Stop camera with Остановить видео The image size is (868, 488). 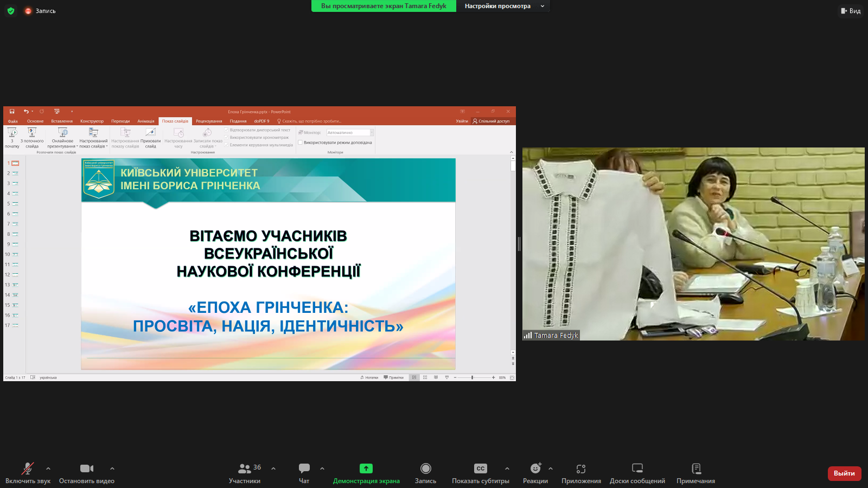pos(87,469)
